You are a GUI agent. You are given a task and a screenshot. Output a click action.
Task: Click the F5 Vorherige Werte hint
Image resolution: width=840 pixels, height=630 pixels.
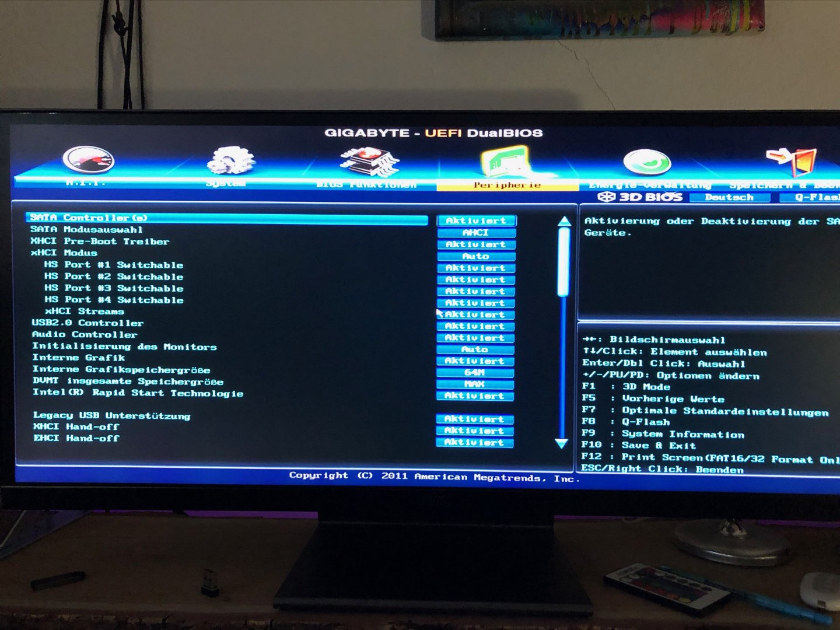pyautogui.click(x=653, y=399)
